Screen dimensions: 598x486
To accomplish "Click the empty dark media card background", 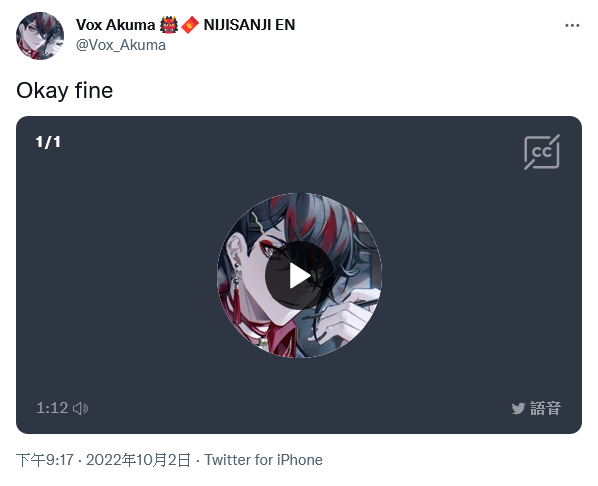I will [x=114, y=267].
